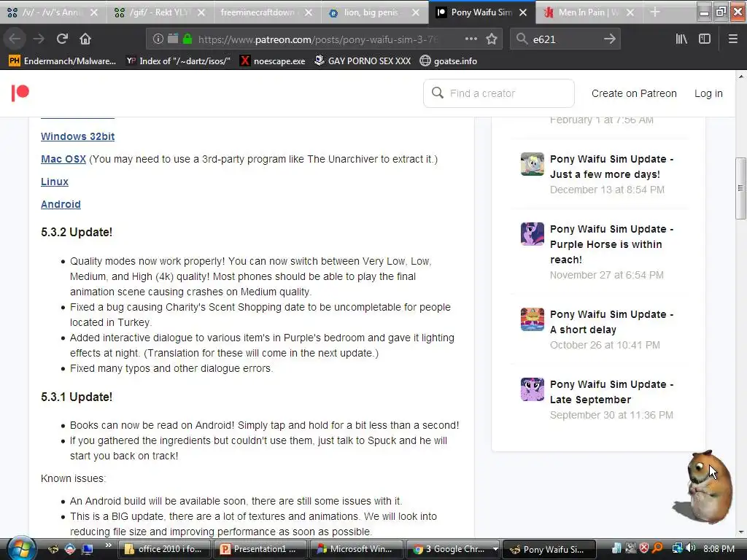Download the Linux build
747x560 pixels.
click(x=54, y=182)
